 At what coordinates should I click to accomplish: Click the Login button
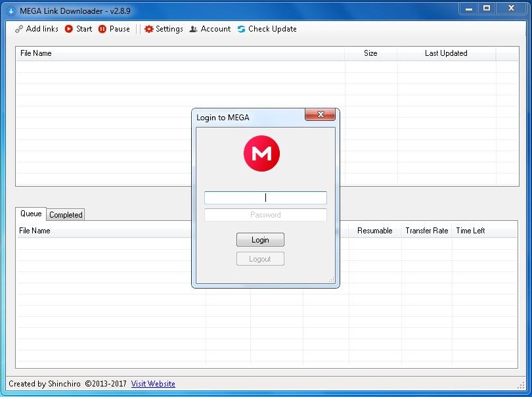pos(260,240)
